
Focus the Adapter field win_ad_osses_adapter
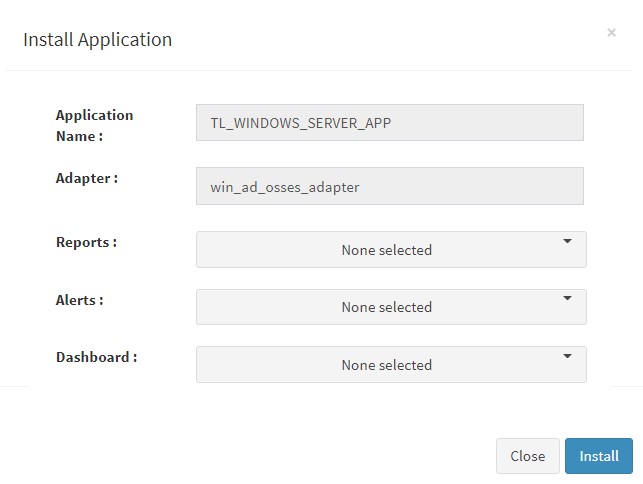tap(390, 186)
